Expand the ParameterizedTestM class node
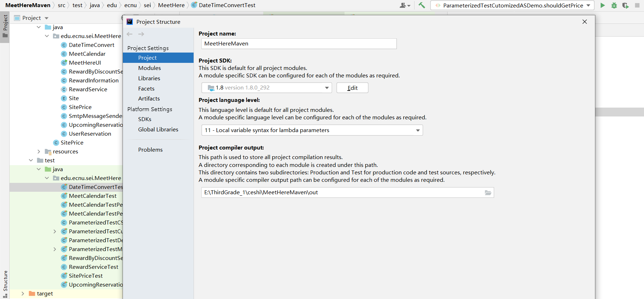The image size is (644, 299). tap(55, 249)
